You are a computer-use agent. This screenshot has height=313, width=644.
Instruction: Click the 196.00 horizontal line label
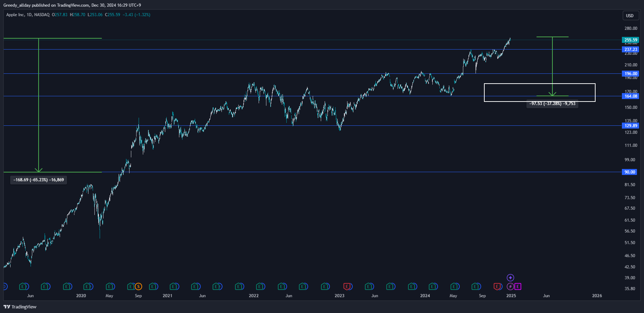click(x=630, y=74)
